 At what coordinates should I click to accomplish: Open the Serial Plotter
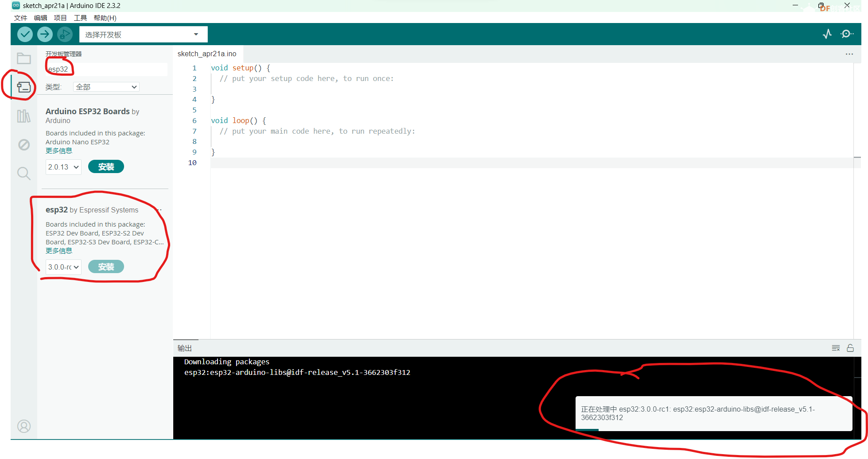pyautogui.click(x=827, y=34)
